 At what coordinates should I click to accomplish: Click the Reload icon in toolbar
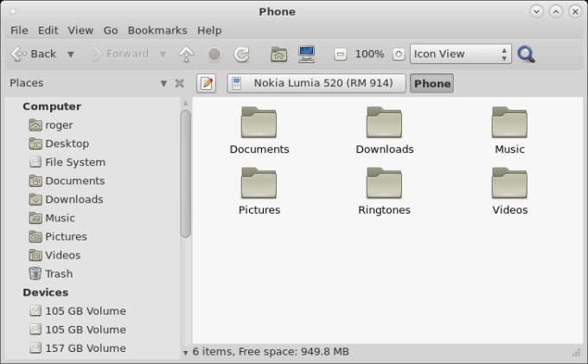242,54
